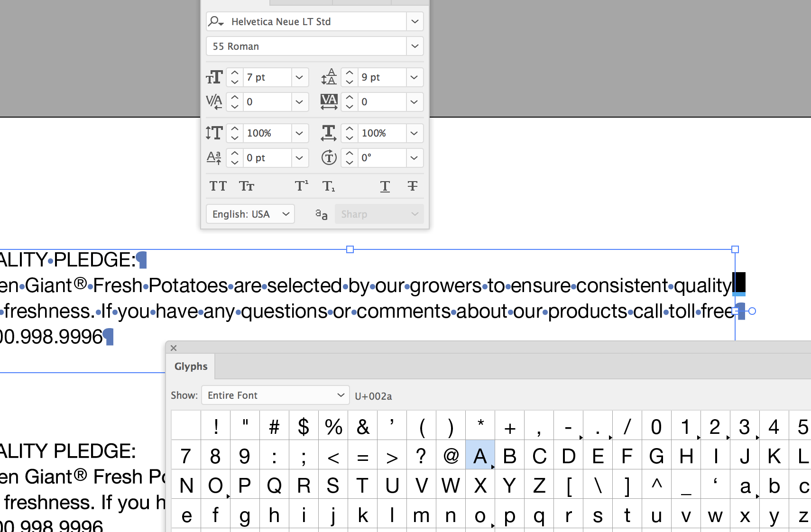Open the font family dropdown arrow
811x532 pixels.
415,21
